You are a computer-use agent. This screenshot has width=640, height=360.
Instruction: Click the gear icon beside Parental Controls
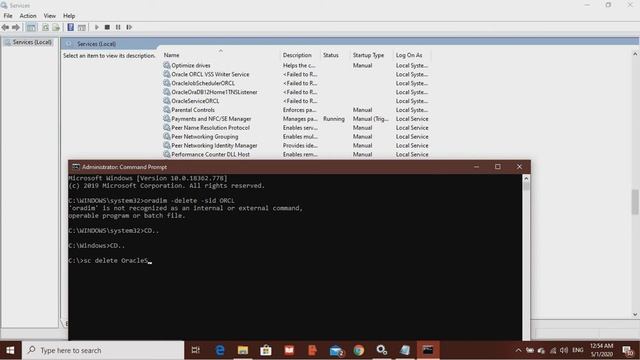[x=167, y=109]
